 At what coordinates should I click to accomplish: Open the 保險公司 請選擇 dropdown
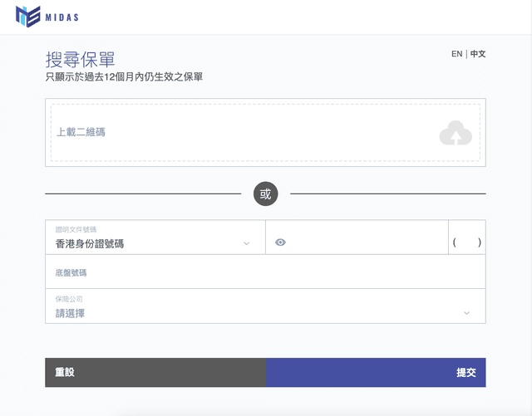click(x=258, y=313)
